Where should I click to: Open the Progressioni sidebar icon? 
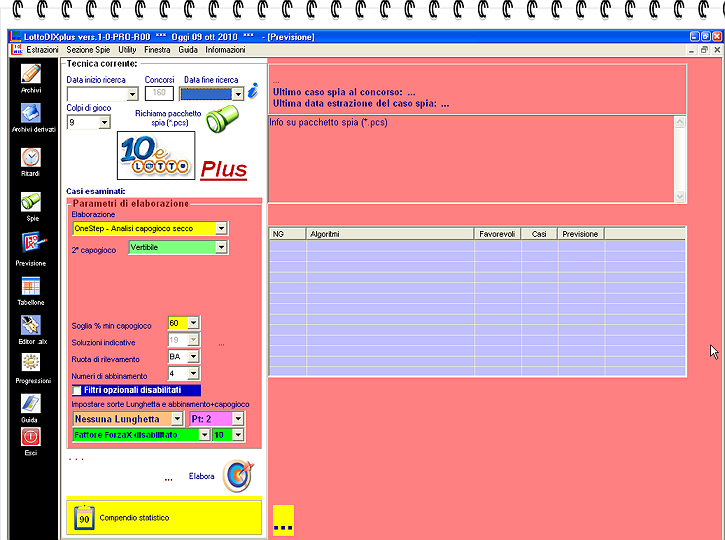click(x=31, y=363)
